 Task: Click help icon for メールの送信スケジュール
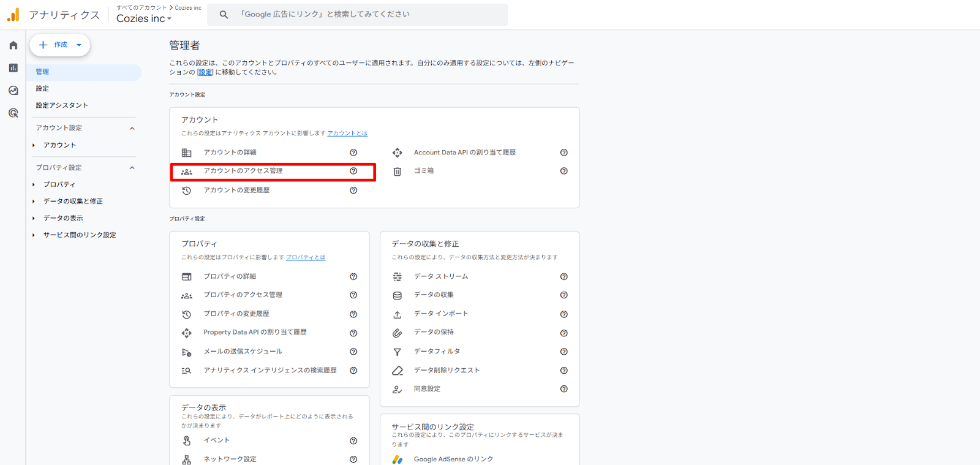[x=353, y=352]
